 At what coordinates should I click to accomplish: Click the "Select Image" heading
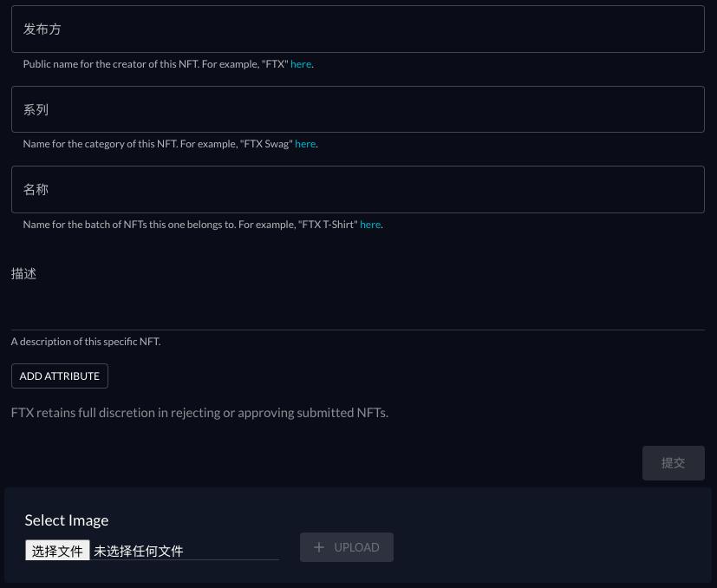click(x=67, y=520)
